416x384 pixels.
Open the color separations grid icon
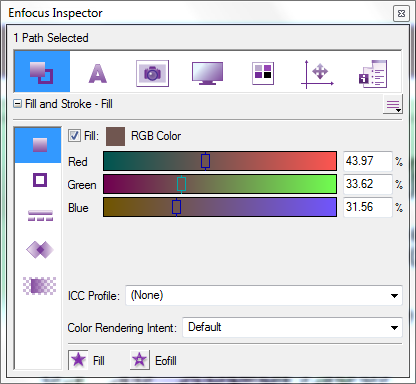[263, 73]
